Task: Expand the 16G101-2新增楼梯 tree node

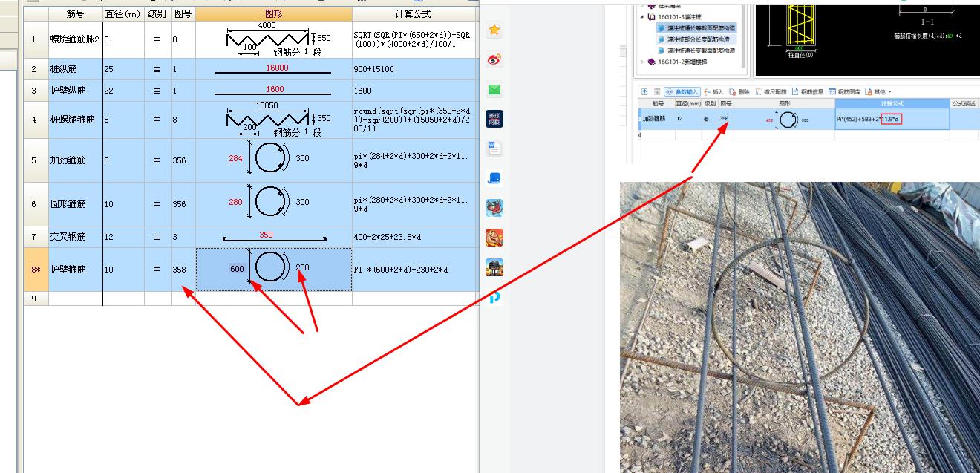Action: (x=642, y=62)
